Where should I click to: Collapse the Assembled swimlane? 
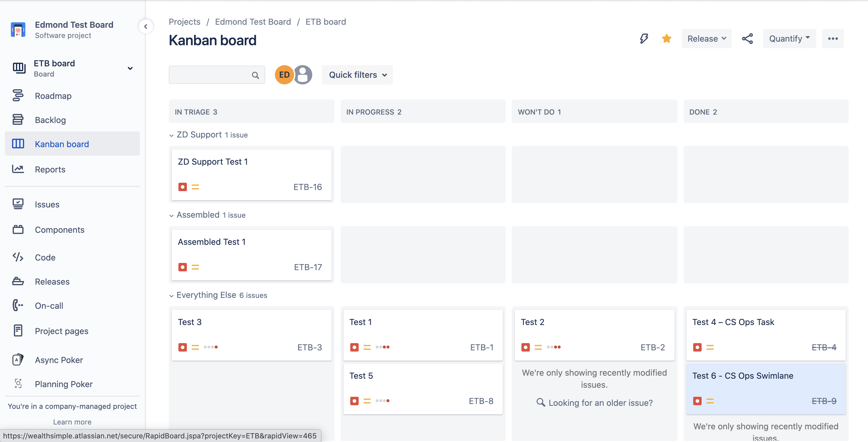(x=171, y=216)
